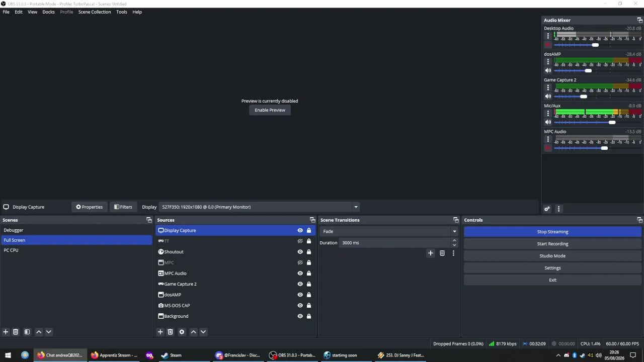Move scene up arrow in Scenes toolbar

(x=39, y=332)
